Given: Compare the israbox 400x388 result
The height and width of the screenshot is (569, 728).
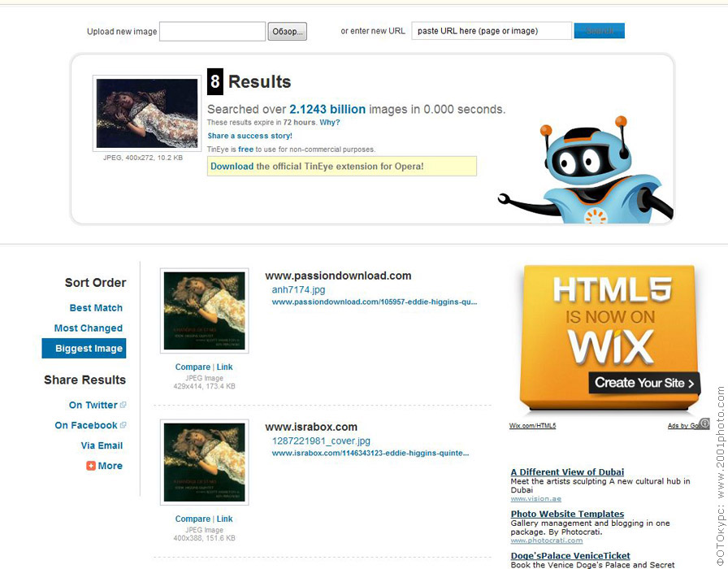Looking at the screenshot, I should (193, 519).
